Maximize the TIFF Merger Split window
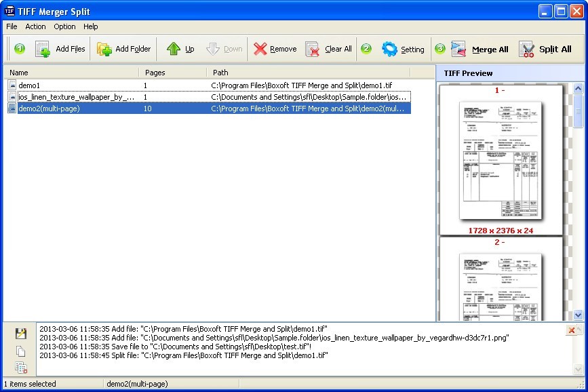Screen dimensions: 588x392 (561, 12)
